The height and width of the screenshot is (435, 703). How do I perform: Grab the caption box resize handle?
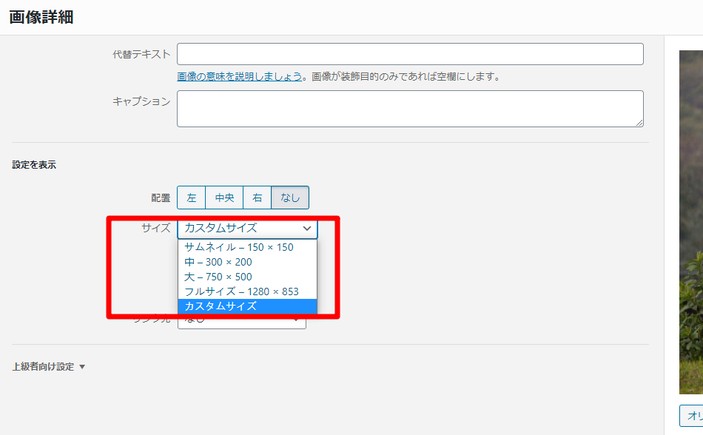[638, 122]
